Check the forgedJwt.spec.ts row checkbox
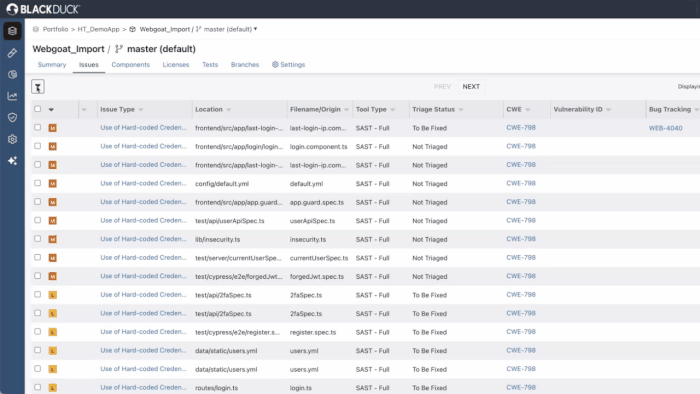This screenshot has width=700, height=394. coord(38,276)
